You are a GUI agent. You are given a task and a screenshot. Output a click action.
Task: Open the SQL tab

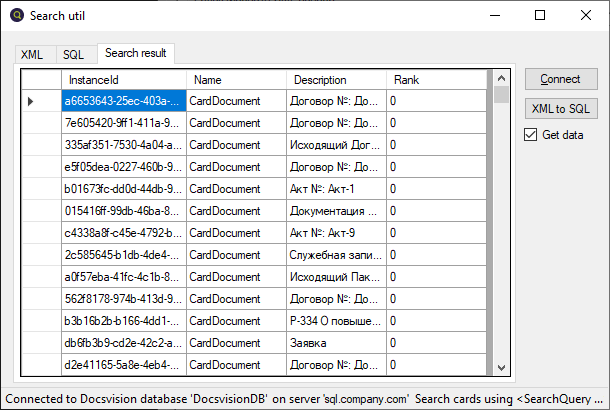point(73,54)
